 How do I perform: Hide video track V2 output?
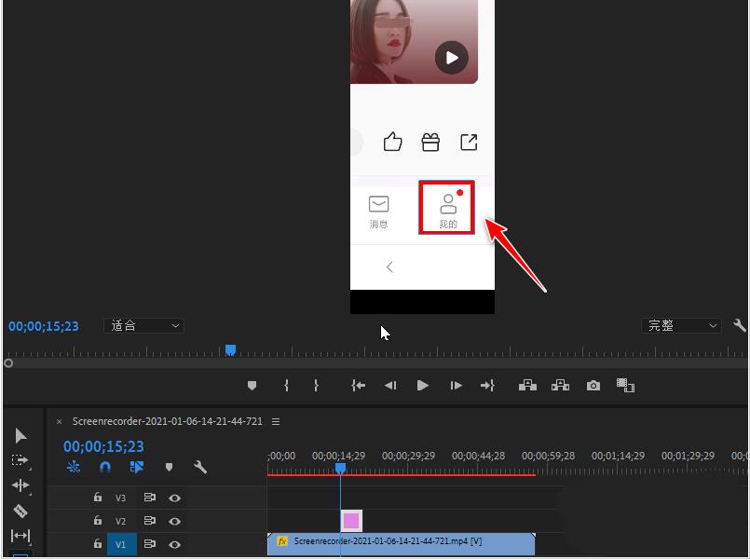click(175, 521)
